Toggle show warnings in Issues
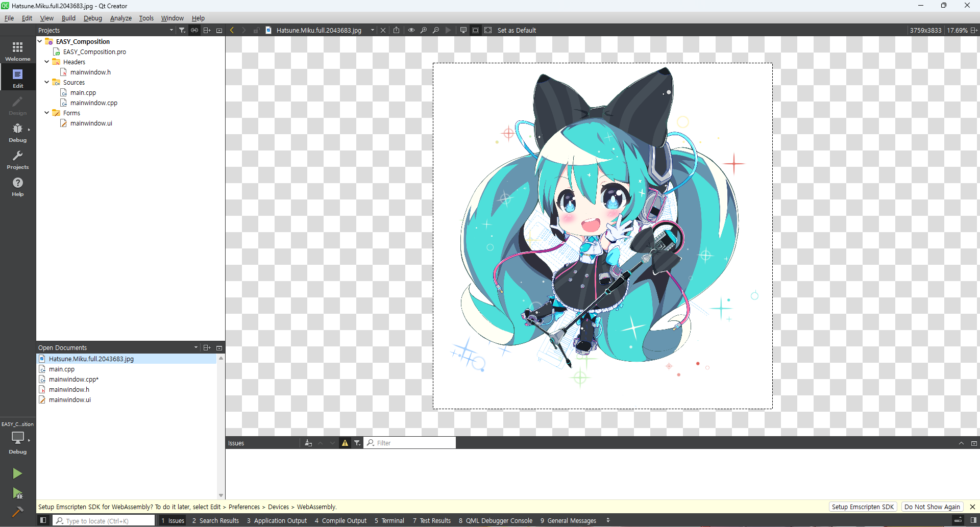Viewport: 980px width, 527px height. (x=345, y=443)
